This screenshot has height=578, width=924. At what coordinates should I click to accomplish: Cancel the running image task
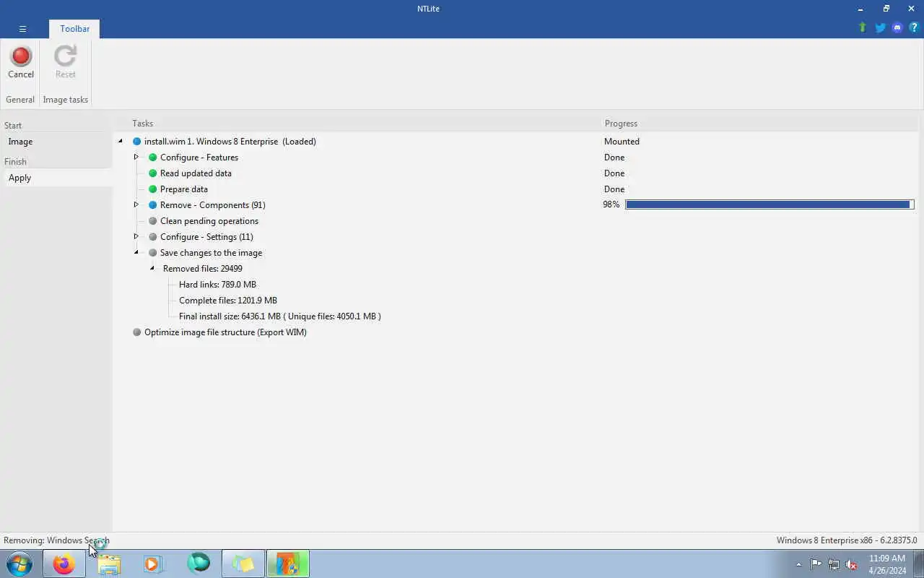coord(21,63)
